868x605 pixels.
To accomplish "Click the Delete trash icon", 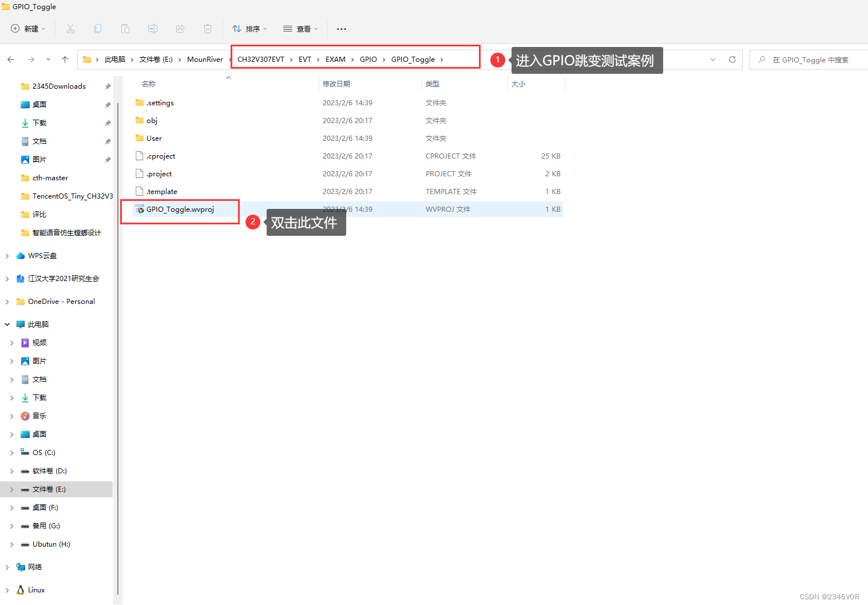I will click(x=208, y=29).
